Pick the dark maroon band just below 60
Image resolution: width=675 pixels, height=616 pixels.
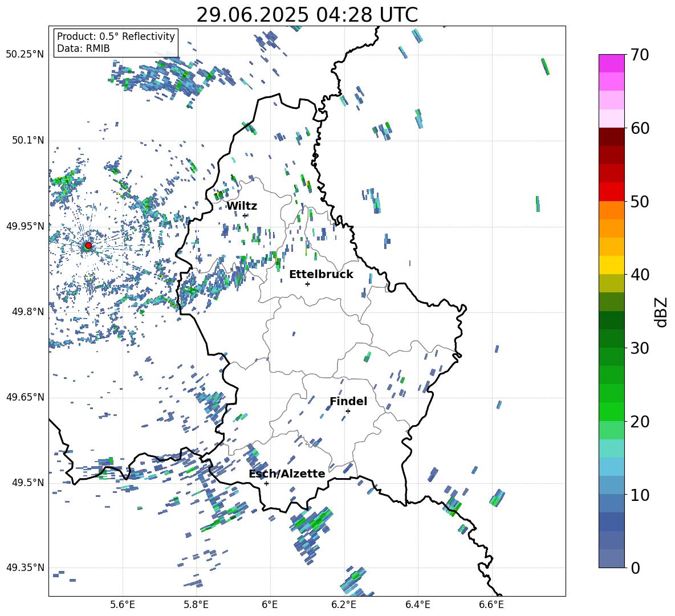pyautogui.click(x=611, y=137)
